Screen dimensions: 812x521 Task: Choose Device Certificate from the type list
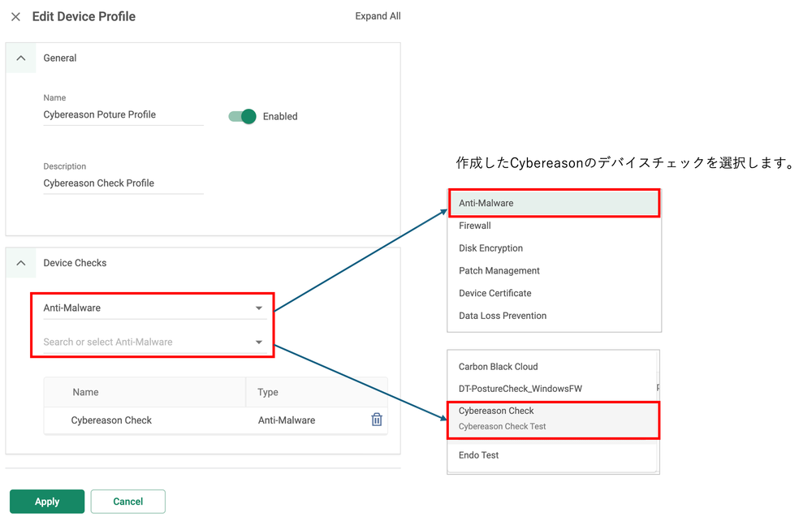click(x=554, y=293)
